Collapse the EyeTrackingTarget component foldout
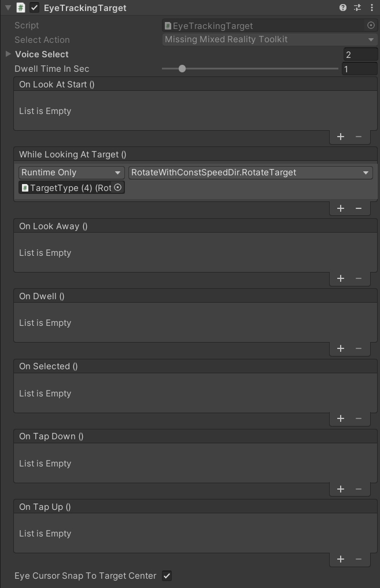 point(8,8)
